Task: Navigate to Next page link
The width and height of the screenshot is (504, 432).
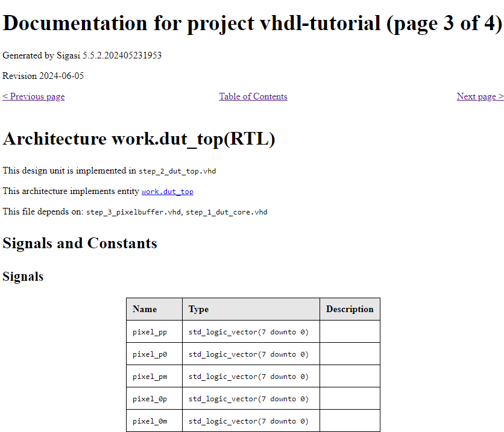Action: [480, 96]
